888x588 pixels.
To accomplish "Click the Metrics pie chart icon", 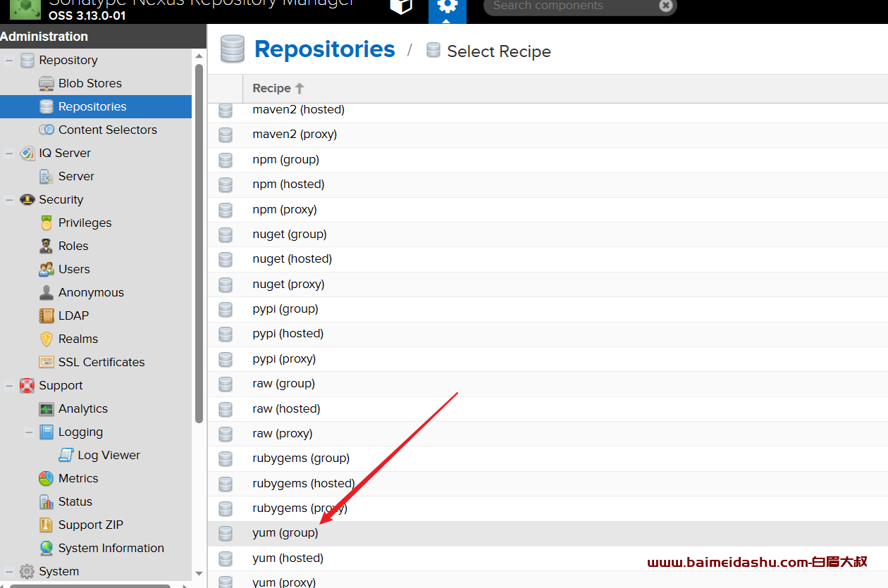I will click(x=47, y=478).
